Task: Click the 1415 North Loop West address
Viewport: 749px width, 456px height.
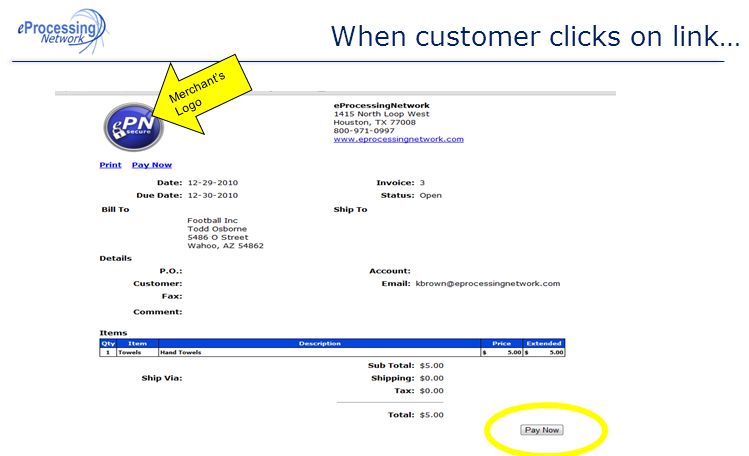Action: click(381, 114)
